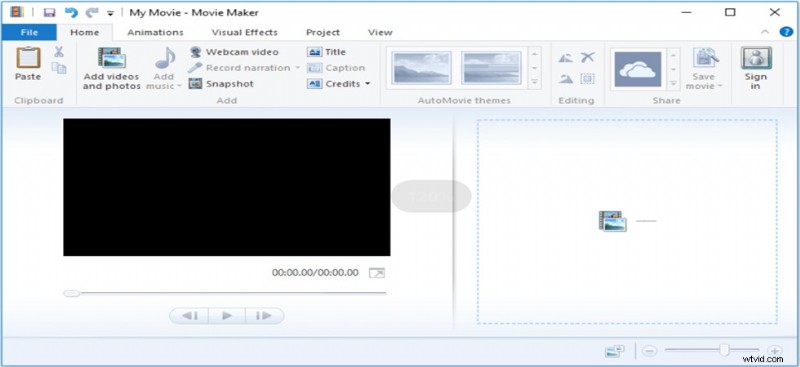This screenshot has width=800, height=367.
Task: Click the Rotate left icon
Action: (x=566, y=58)
